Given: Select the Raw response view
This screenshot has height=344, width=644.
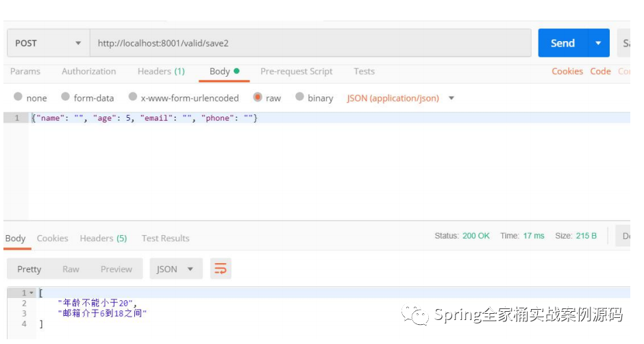Looking at the screenshot, I should [x=71, y=269].
